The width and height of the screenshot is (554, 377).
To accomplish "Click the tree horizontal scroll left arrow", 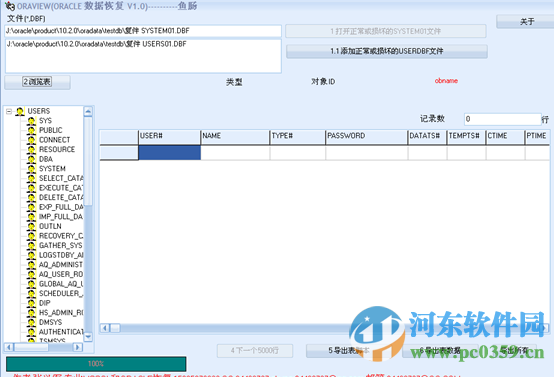I will coord(9,347).
